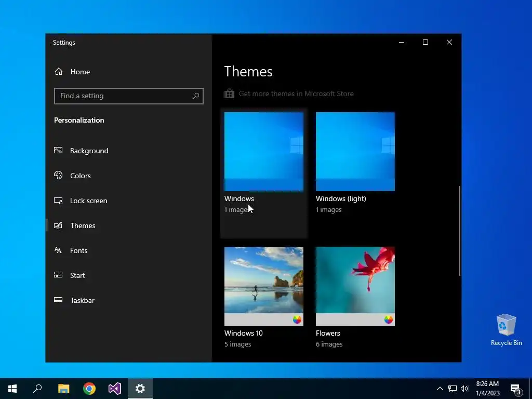Click the Microsoft Store bag icon
Viewport: 532px width, 399px height.
click(229, 94)
